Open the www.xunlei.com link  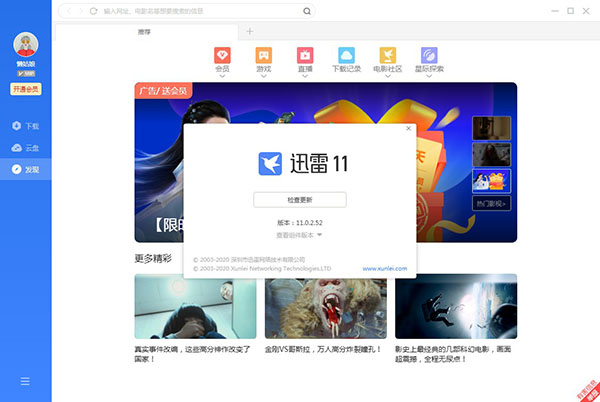(x=385, y=269)
